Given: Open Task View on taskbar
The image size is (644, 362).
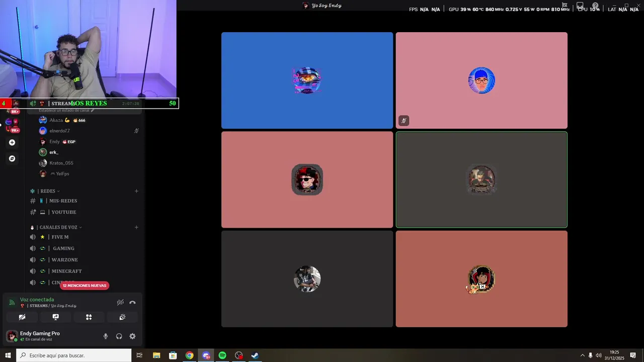Looking at the screenshot, I should 139,355.
